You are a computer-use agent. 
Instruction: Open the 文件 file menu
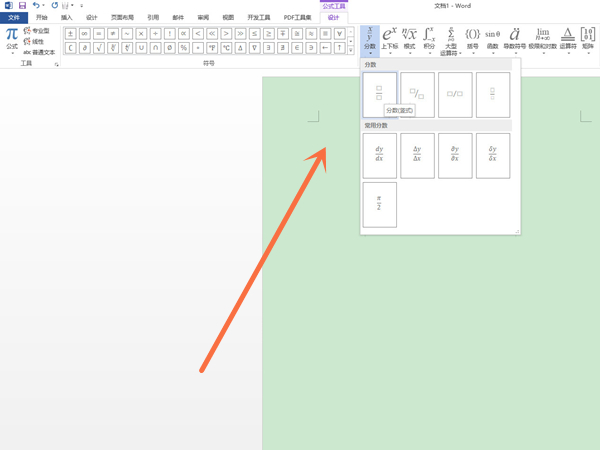tap(14, 17)
